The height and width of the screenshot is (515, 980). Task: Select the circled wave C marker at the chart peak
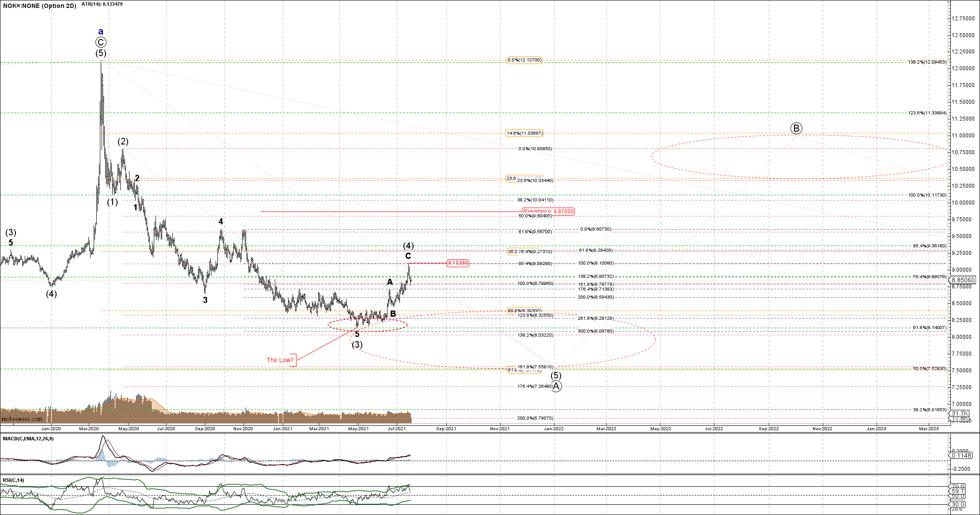point(101,42)
